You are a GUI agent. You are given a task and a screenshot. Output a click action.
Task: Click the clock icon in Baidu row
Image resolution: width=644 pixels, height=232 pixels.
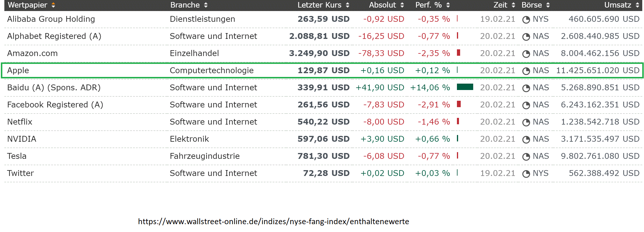click(526, 88)
